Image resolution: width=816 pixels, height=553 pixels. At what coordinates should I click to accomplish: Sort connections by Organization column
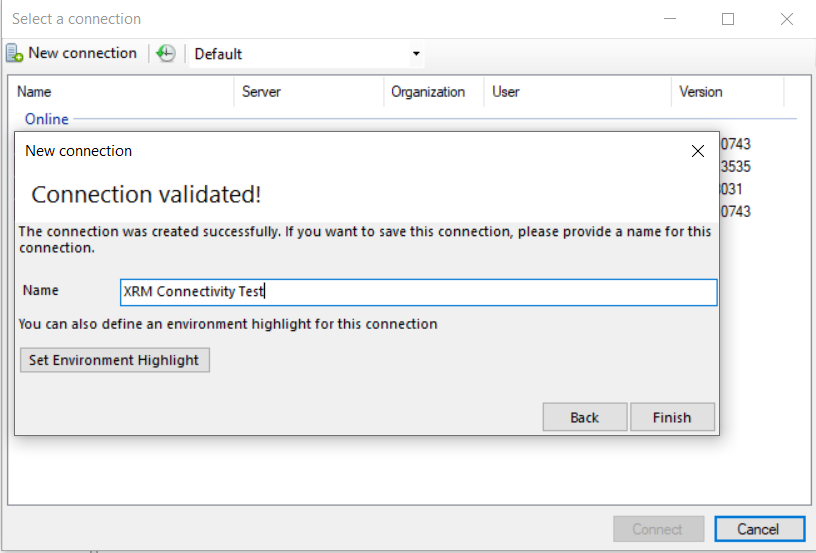(428, 92)
